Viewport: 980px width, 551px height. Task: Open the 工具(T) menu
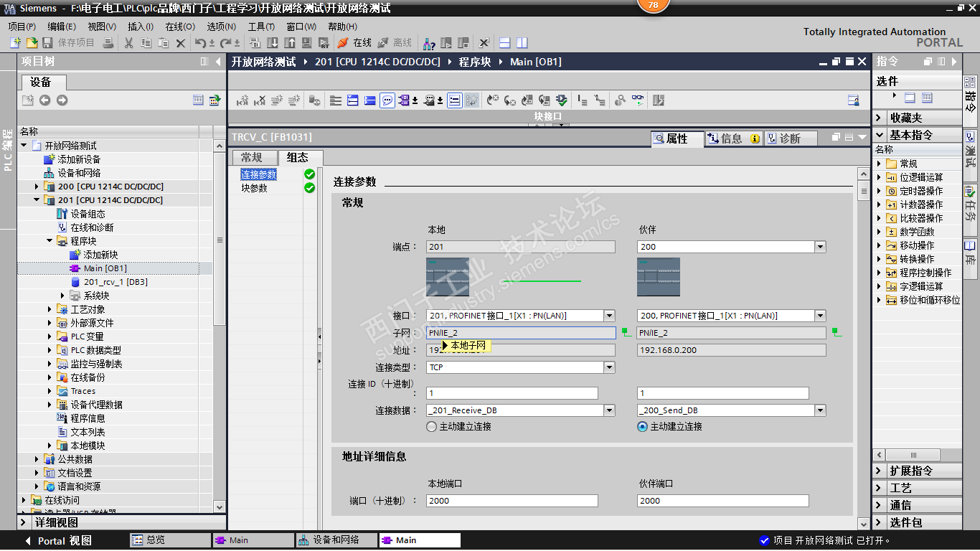click(262, 27)
